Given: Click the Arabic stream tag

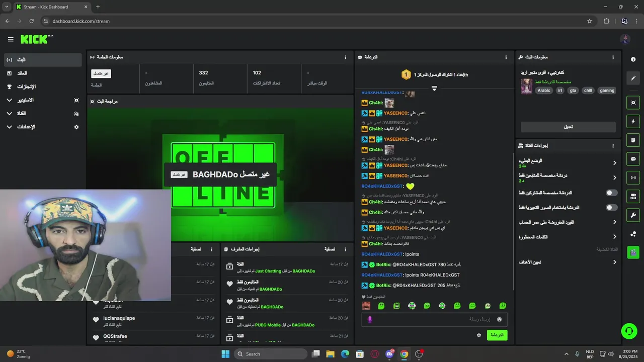Looking at the screenshot, I should [544, 90].
